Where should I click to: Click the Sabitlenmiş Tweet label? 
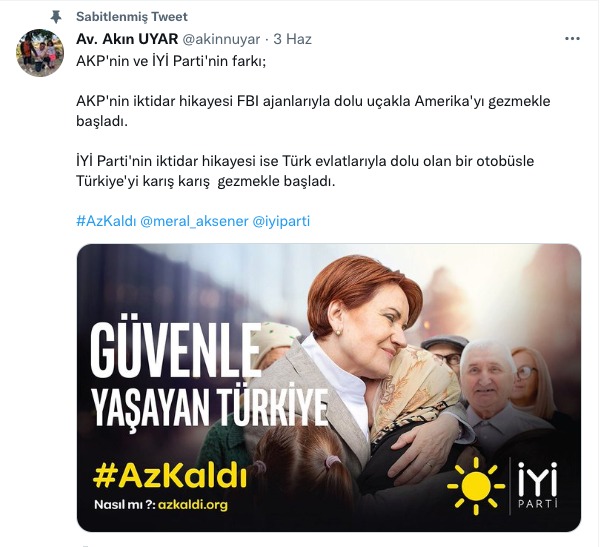132,17
